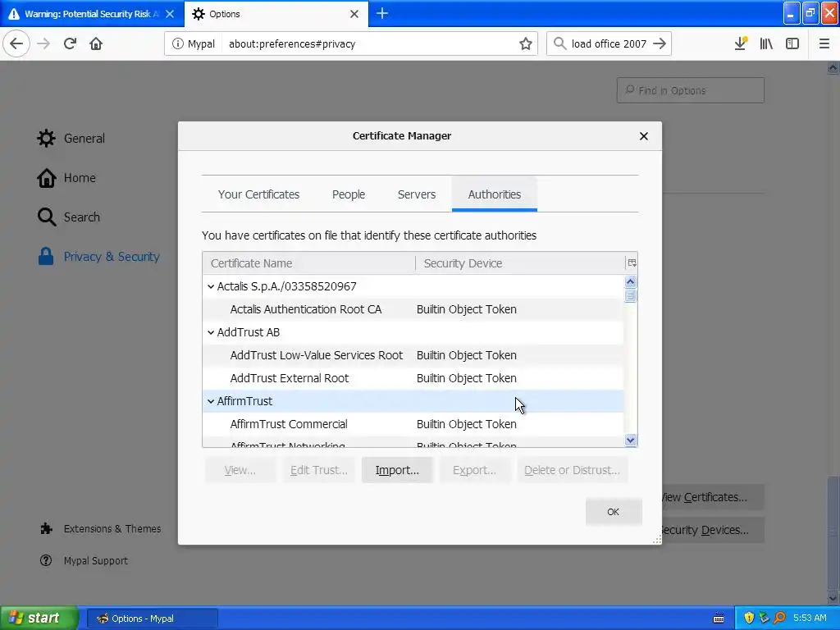Open Search settings category
Screen dimensions: 840x630
pos(69,217)
